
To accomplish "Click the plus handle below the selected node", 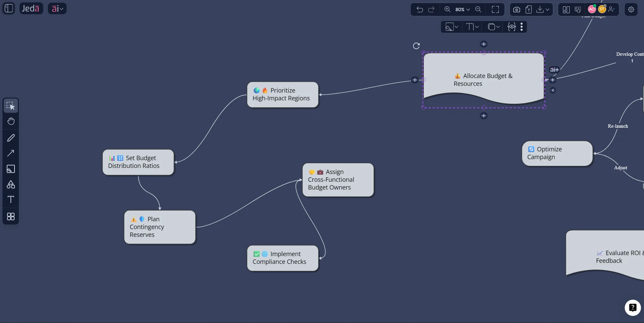I will tap(484, 116).
